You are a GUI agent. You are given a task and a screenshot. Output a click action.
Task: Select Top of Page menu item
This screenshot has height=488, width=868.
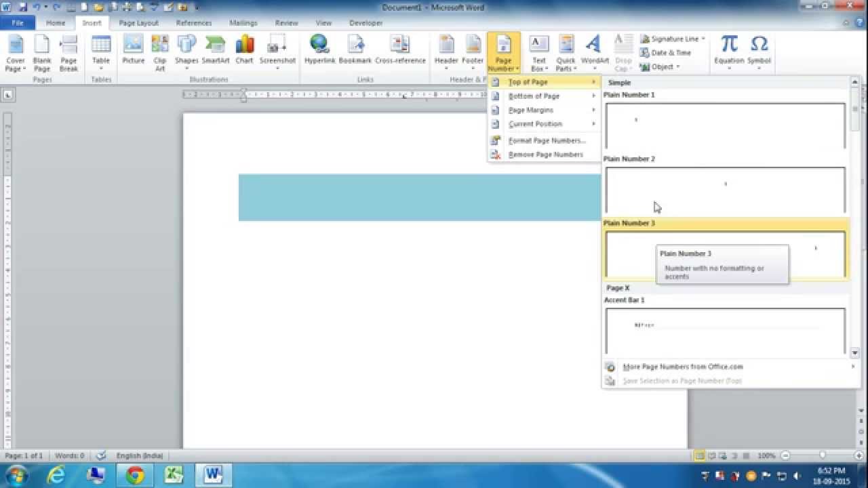tap(544, 82)
